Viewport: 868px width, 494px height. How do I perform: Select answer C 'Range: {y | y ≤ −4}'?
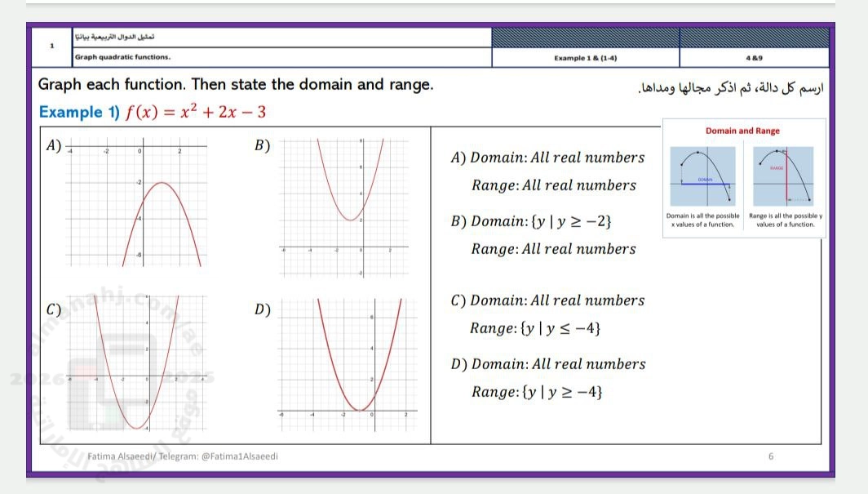point(536,329)
